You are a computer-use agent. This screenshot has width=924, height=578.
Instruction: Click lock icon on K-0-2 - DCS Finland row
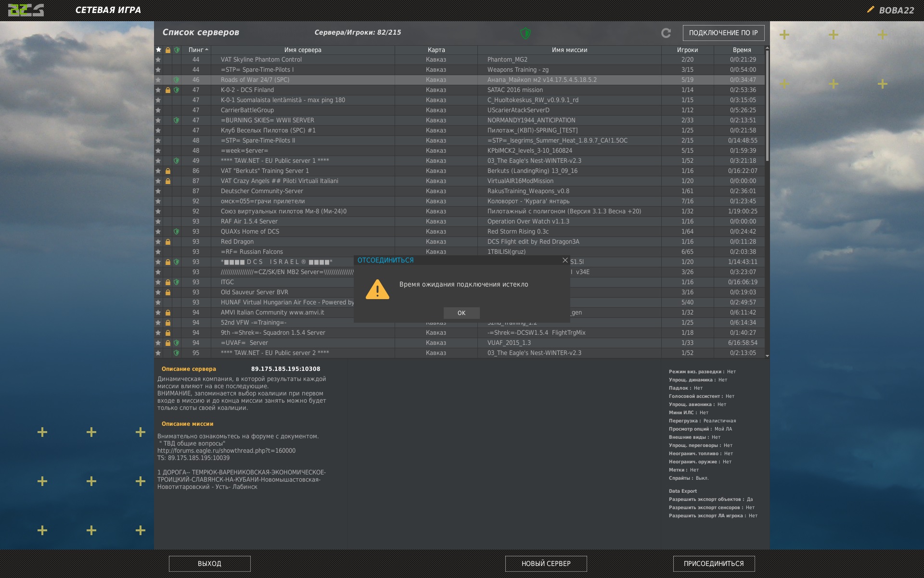pyautogui.click(x=167, y=90)
